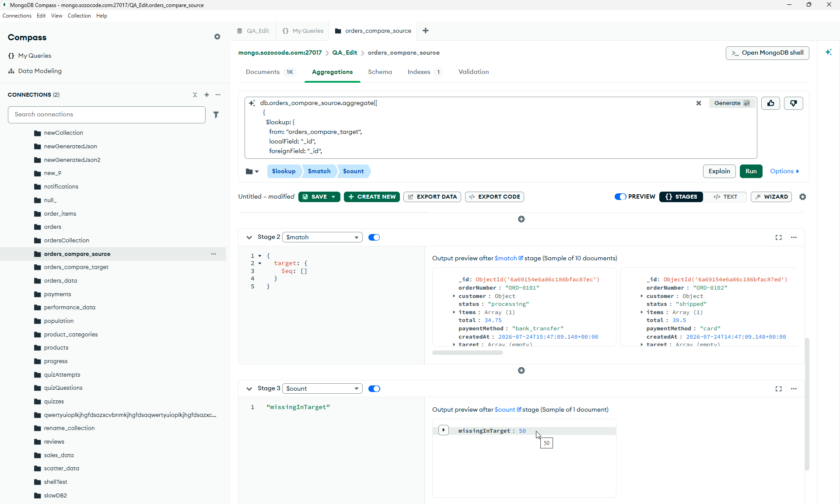Open MongoDB shell button
Viewport: 840px width, 504px height.
(767, 53)
